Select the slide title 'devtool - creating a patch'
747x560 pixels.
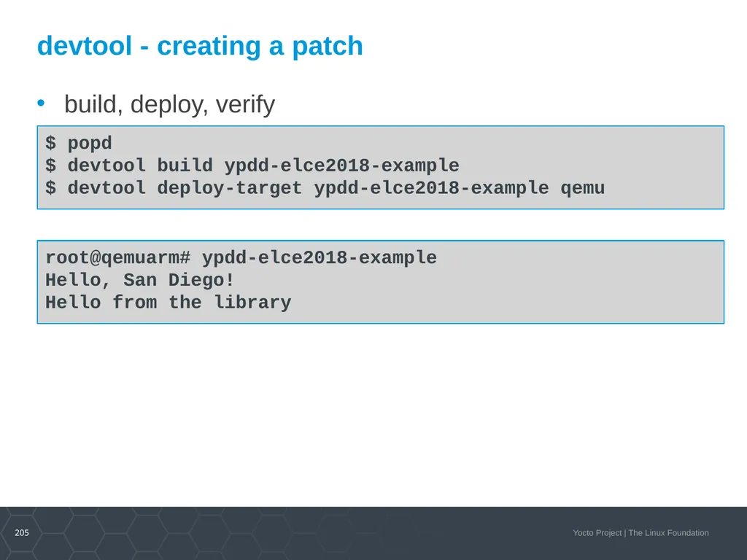point(200,46)
